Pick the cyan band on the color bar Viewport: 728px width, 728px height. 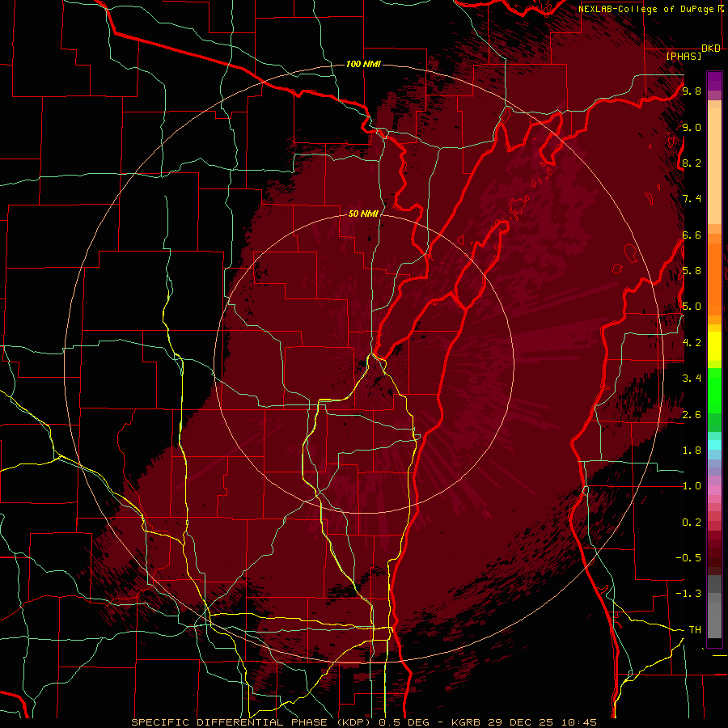point(714,445)
